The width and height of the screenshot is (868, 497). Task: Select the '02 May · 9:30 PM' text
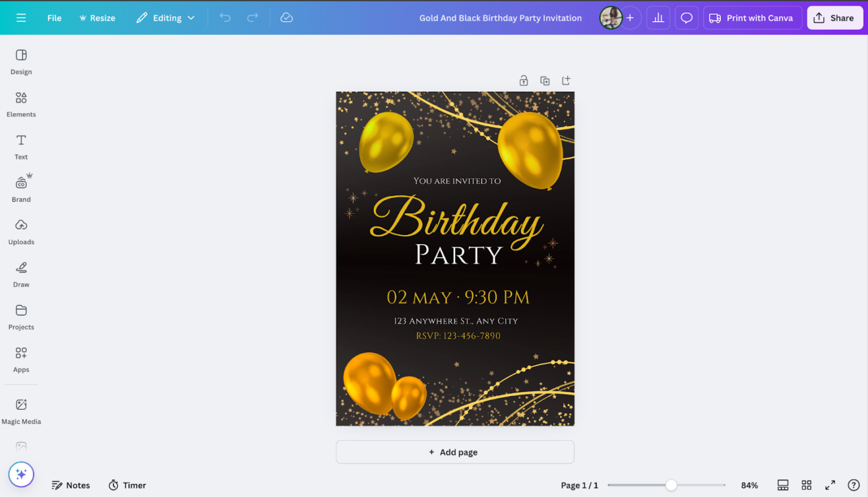click(458, 297)
